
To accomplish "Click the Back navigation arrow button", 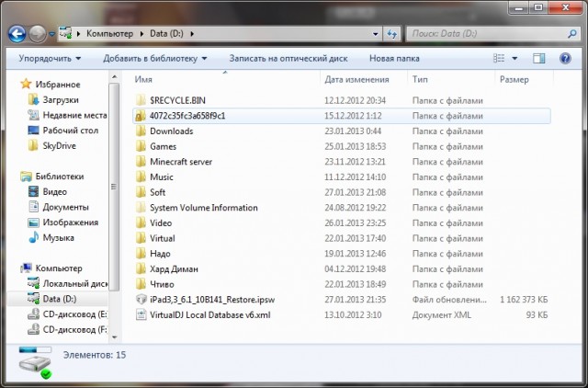I will (x=17, y=34).
